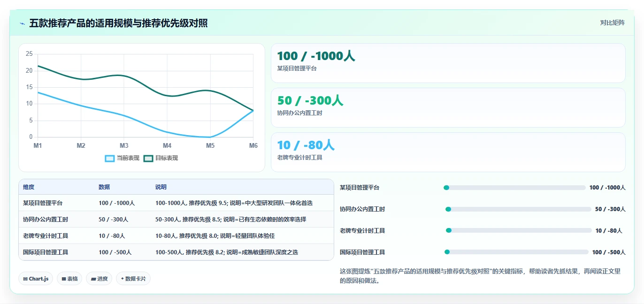Screen dimensions: 644x304
Task: Click the 25 y-axis label on chart
Action: [x=29, y=54]
